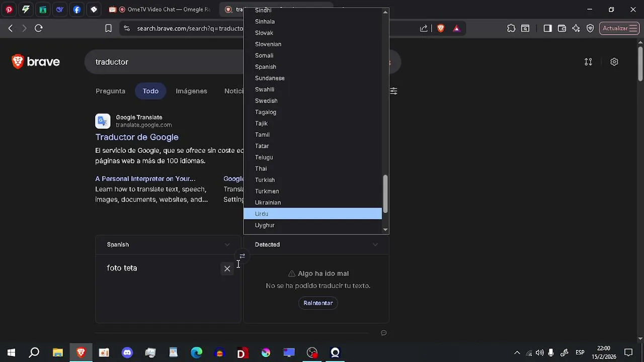The image size is (644, 362).
Task: Click the Actualizar menu button
Action: [x=620, y=29]
